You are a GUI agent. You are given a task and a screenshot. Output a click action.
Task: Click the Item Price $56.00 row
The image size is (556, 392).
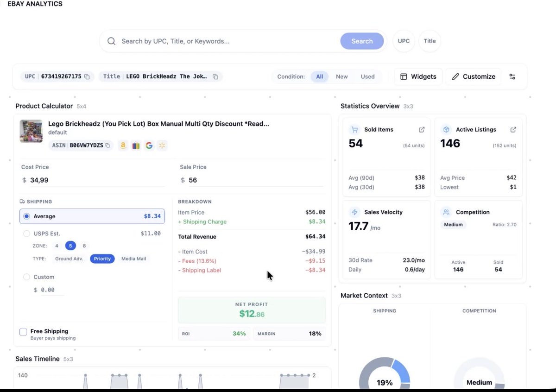252,212
